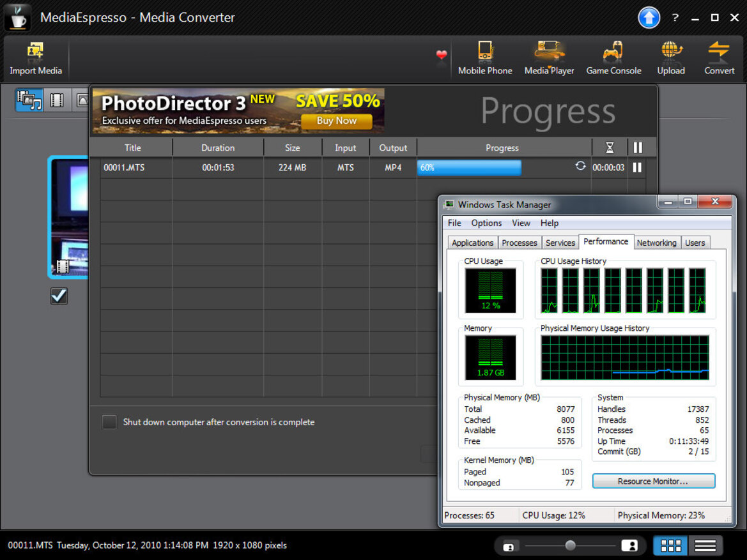Adjust the thumbnail size slider handle
This screenshot has width=747, height=560.
pos(570,545)
